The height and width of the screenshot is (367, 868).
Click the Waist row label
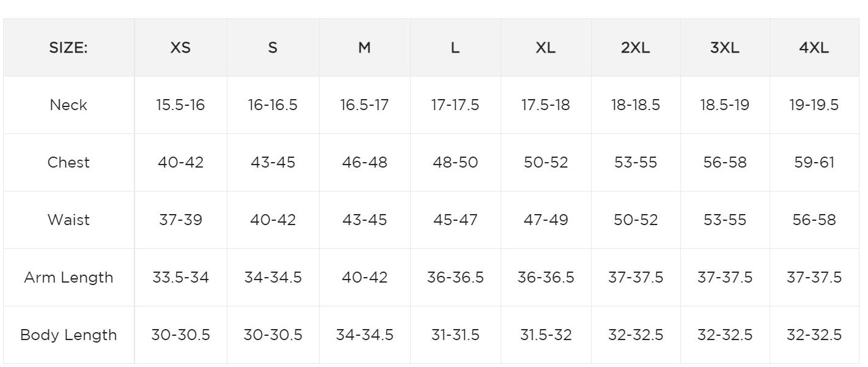click(x=68, y=220)
